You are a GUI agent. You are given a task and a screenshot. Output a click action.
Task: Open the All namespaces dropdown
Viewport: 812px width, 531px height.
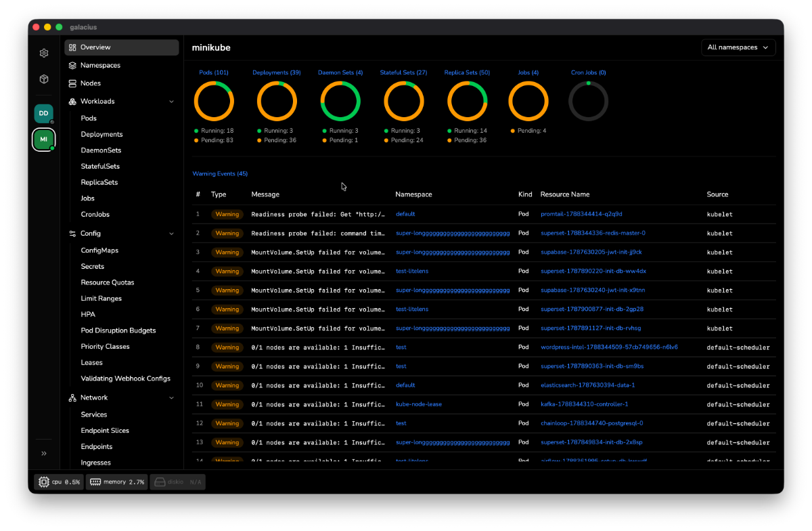pos(738,47)
